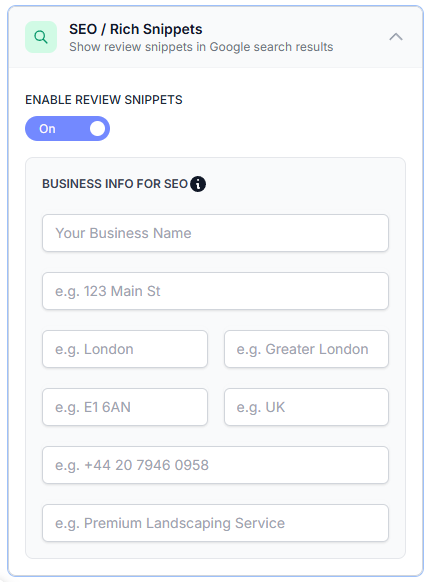The image size is (429, 582).
Task: Click the street address field showing 123 Main St
Action: 215,291
